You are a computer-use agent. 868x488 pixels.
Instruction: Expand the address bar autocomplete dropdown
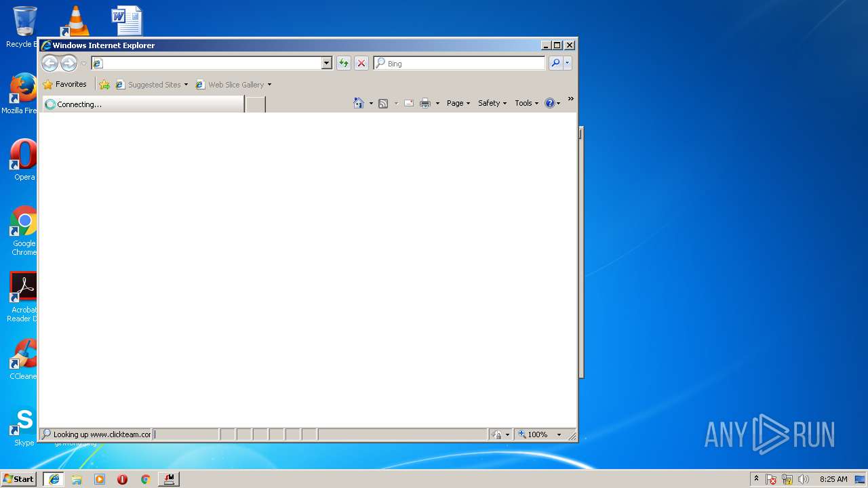click(326, 63)
